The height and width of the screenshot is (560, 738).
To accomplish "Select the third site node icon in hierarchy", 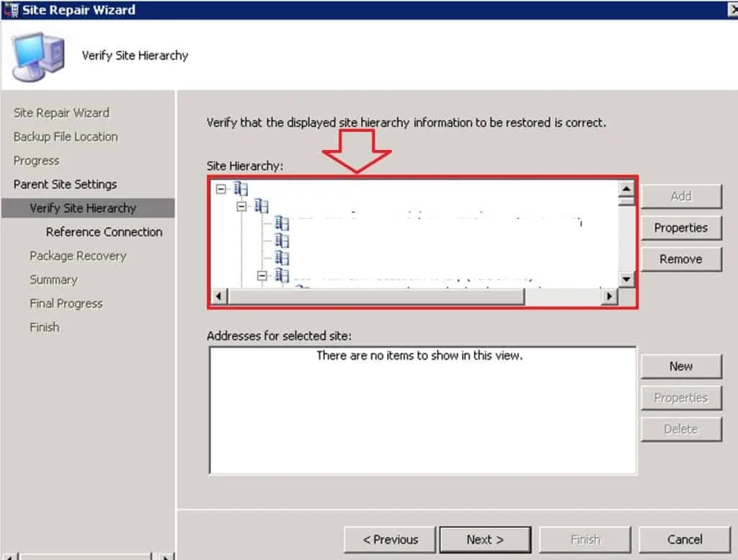I will [281, 240].
